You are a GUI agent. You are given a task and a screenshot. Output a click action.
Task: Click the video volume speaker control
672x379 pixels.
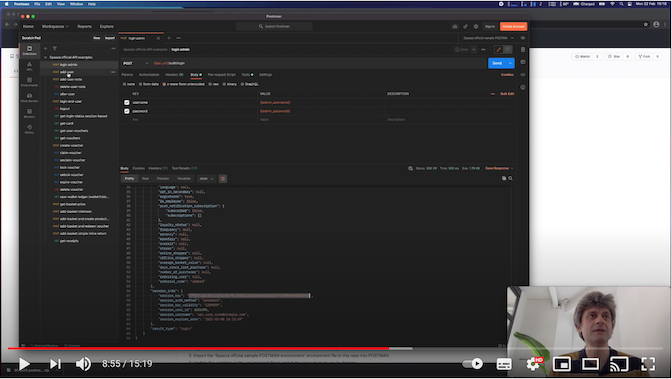(83, 364)
